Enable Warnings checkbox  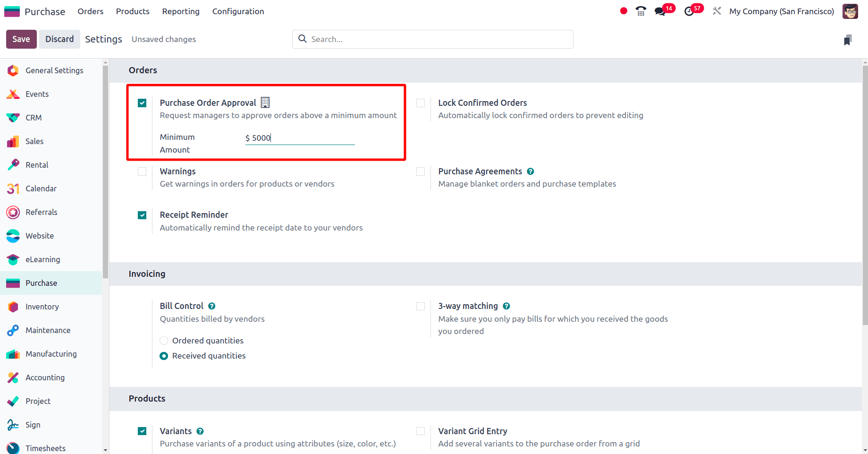point(142,171)
